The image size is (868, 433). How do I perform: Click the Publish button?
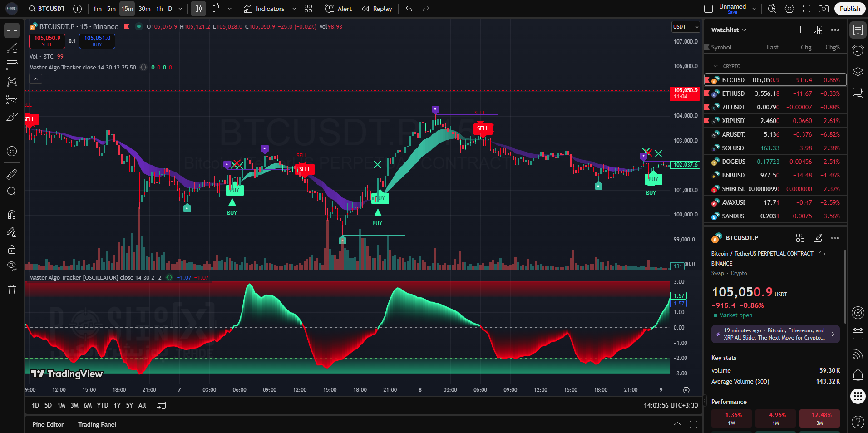(849, 9)
